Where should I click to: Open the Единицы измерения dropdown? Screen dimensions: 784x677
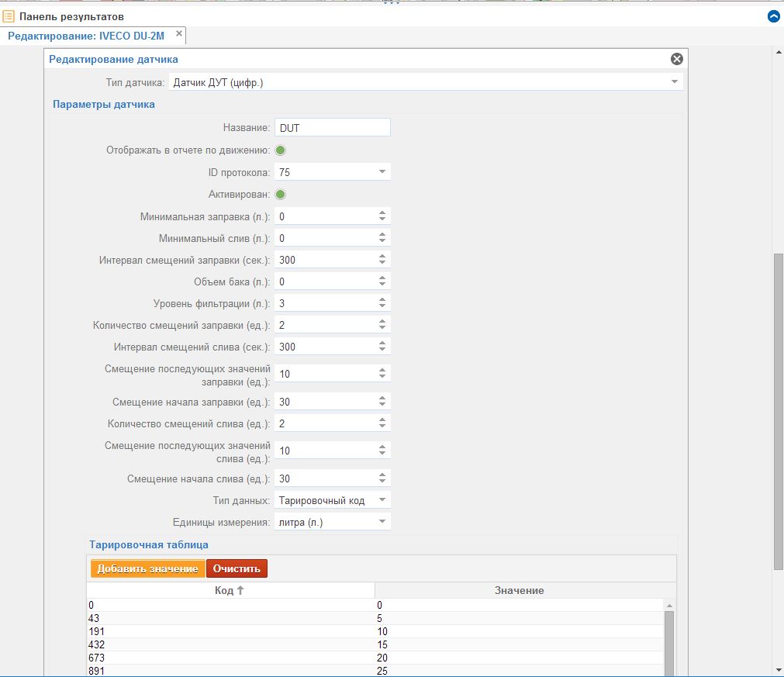click(382, 522)
